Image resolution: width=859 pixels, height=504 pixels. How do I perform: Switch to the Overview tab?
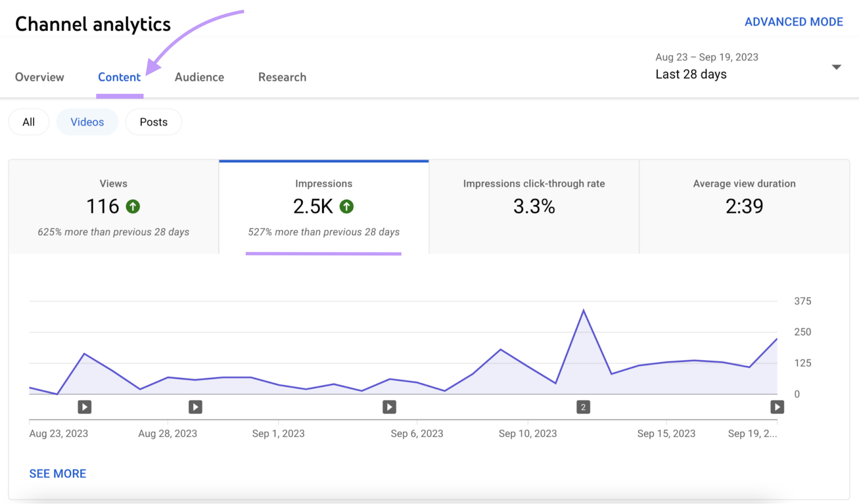(x=39, y=77)
